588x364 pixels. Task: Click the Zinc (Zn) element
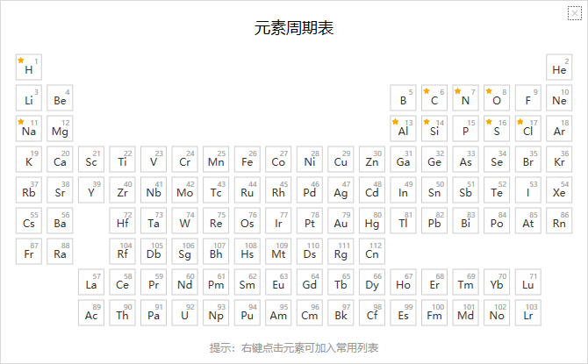click(x=372, y=160)
